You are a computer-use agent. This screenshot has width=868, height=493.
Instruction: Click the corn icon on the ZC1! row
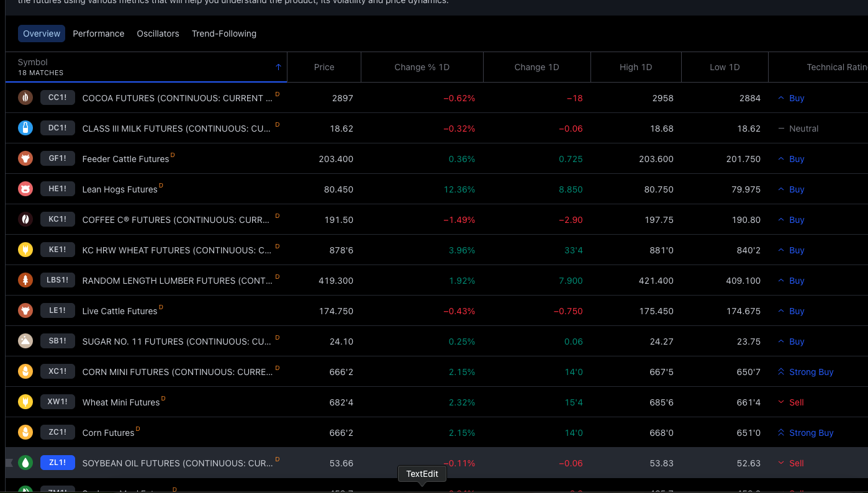(25, 432)
